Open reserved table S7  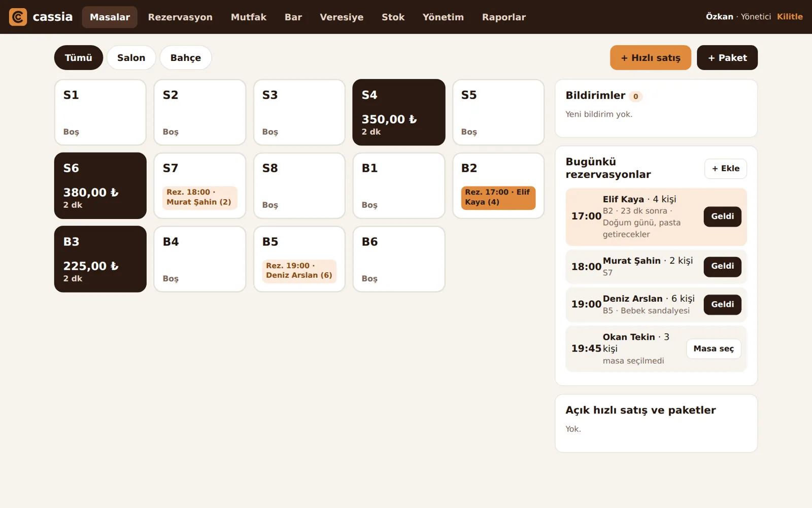(200, 186)
